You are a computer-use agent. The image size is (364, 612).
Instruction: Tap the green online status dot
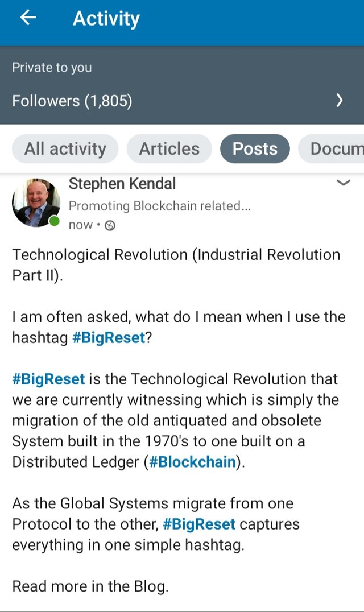(54, 221)
